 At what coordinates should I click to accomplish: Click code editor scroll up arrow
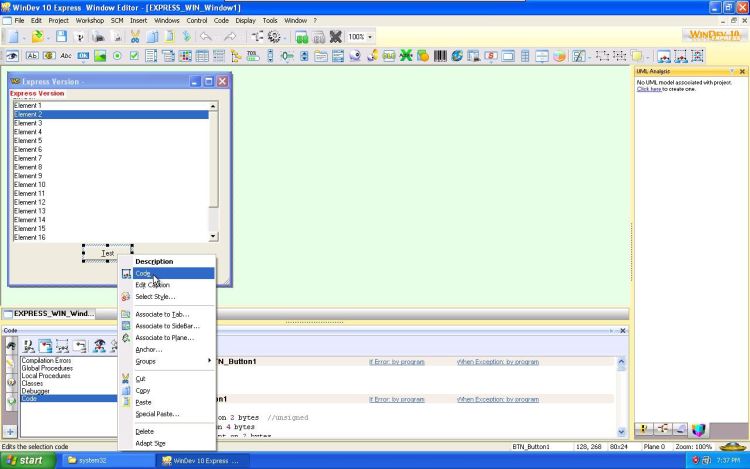[621, 362]
